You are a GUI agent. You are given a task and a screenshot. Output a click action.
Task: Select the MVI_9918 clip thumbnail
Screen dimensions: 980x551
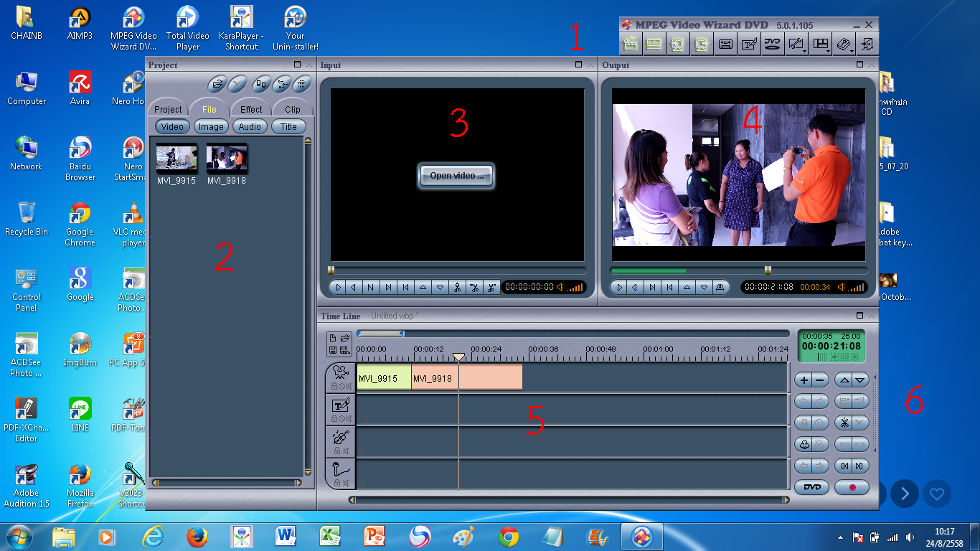coord(227,158)
